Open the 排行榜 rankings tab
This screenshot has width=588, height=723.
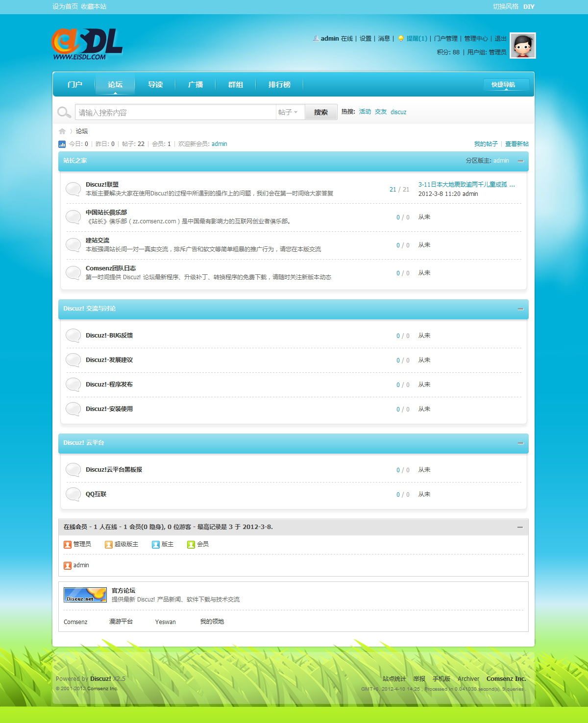(279, 84)
